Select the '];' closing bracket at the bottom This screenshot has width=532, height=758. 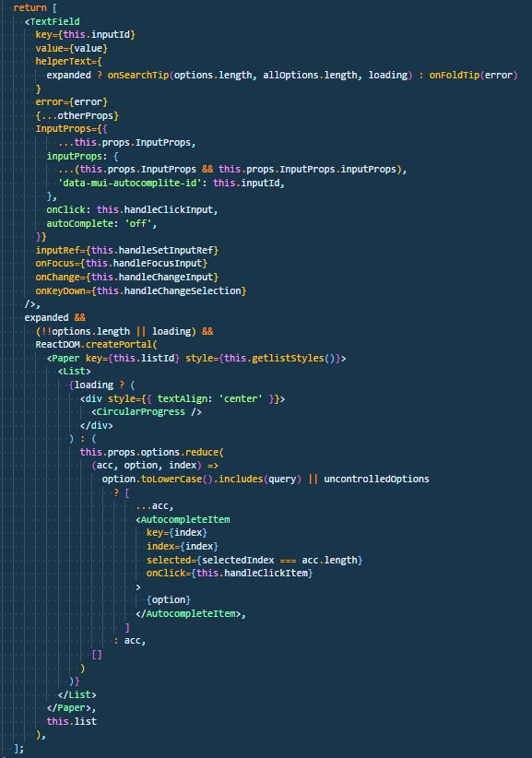[18, 749]
